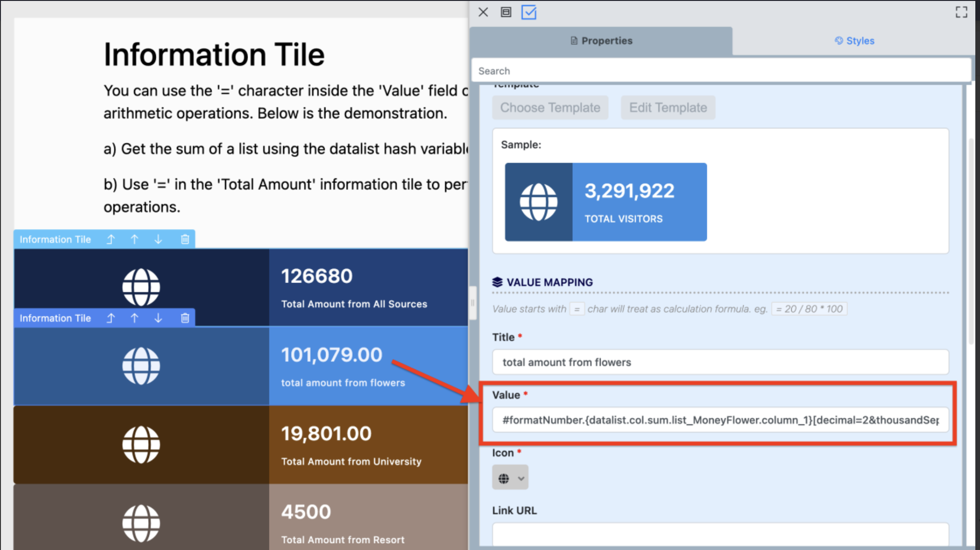Click the panel layout icon next to X
The width and height of the screenshot is (980, 550).
tap(506, 12)
